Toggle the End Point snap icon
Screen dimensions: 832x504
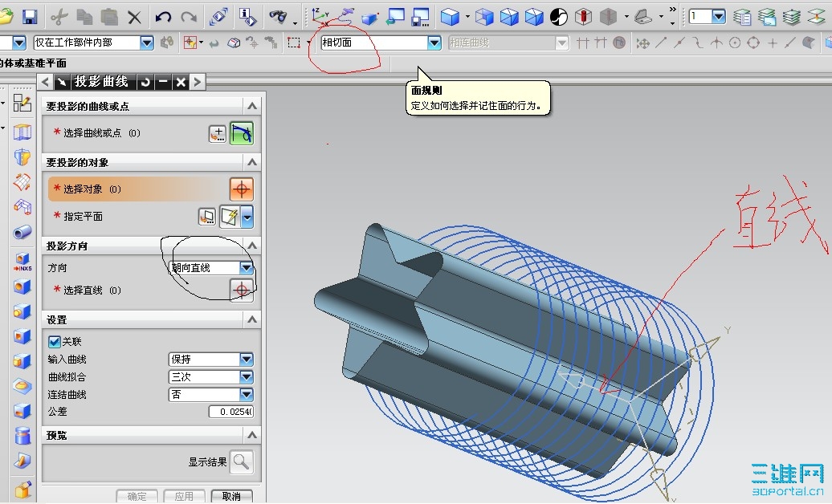[661, 43]
